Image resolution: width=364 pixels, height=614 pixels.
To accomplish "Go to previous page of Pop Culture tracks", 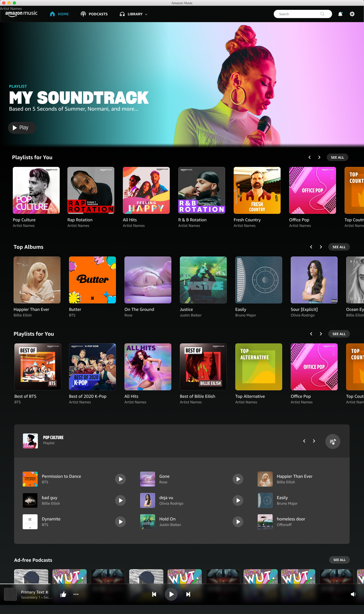I will pyautogui.click(x=304, y=441).
